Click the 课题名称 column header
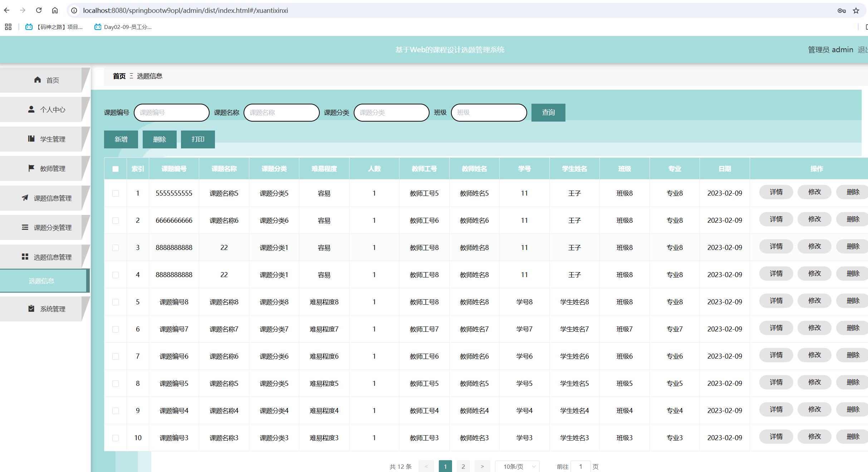 [224, 169]
